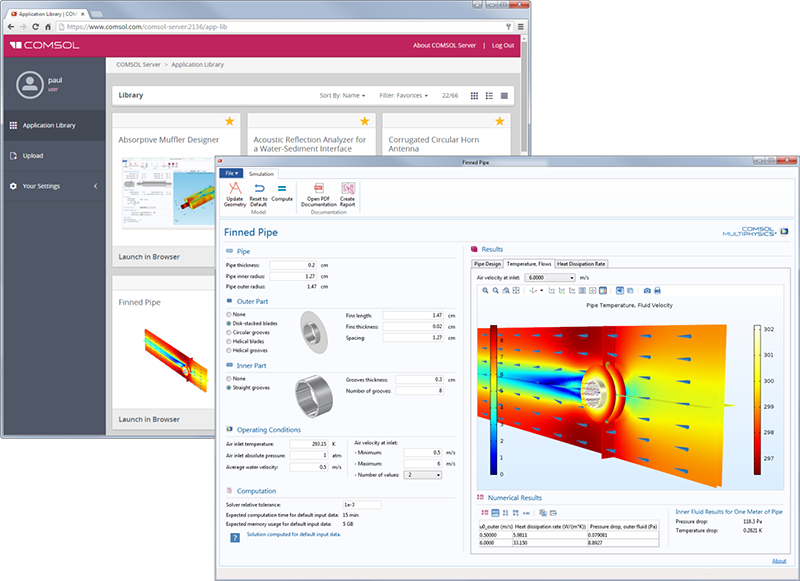Open the go to default view dropdown arrow

[541, 290]
